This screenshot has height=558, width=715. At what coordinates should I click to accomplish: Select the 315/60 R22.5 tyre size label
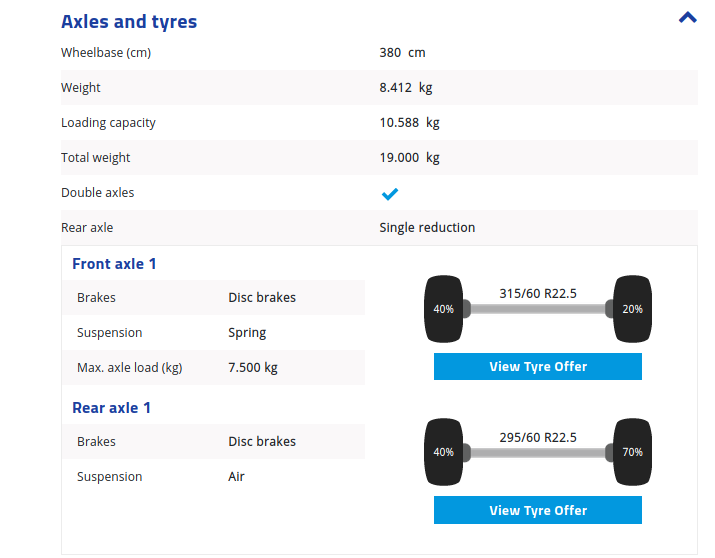point(538,294)
